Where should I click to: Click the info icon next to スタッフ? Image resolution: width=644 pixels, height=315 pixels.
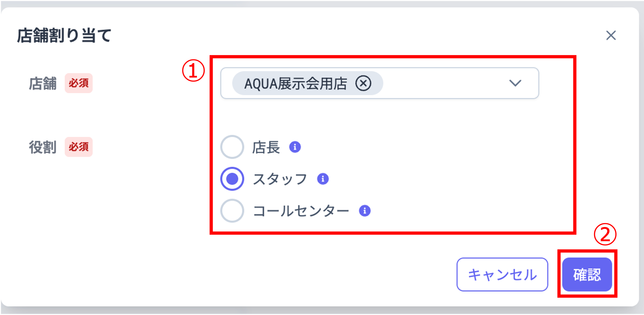coord(324,179)
